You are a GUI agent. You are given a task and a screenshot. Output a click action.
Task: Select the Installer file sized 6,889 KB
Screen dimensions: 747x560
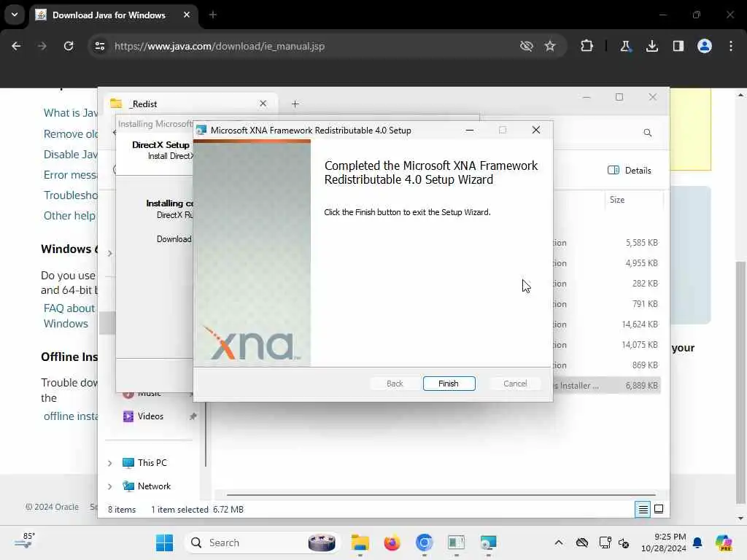pos(607,386)
